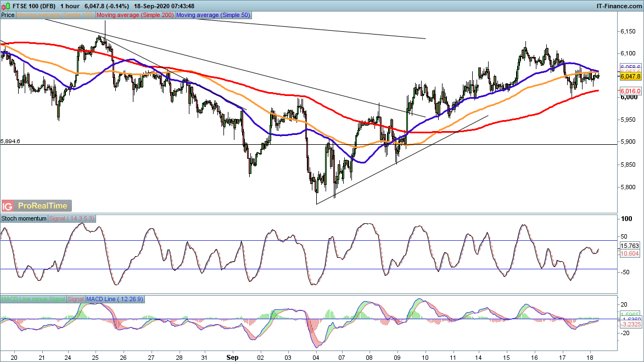Click the 5,800 price axis label
This screenshot has width=644, height=362.
[x=628, y=187]
